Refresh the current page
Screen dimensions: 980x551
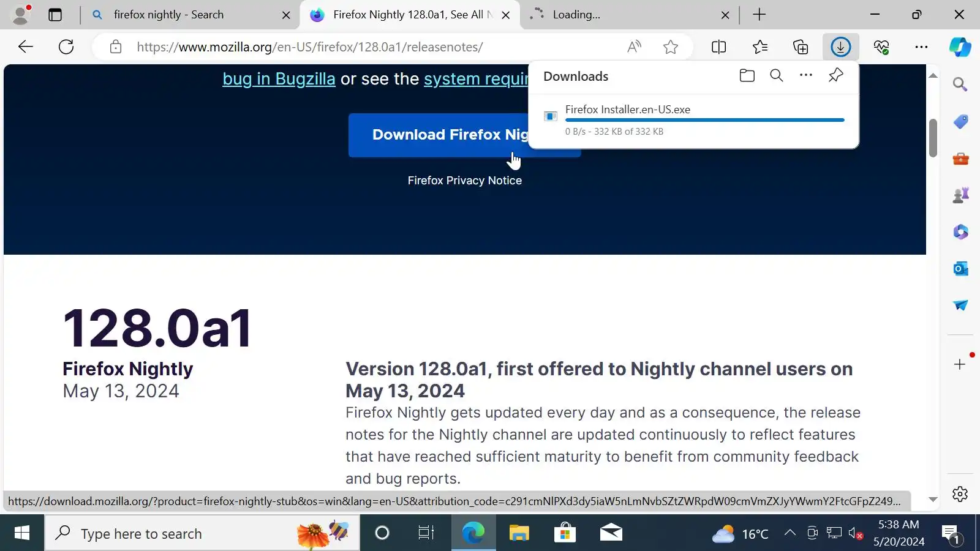pyautogui.click(x=66, y=47)
